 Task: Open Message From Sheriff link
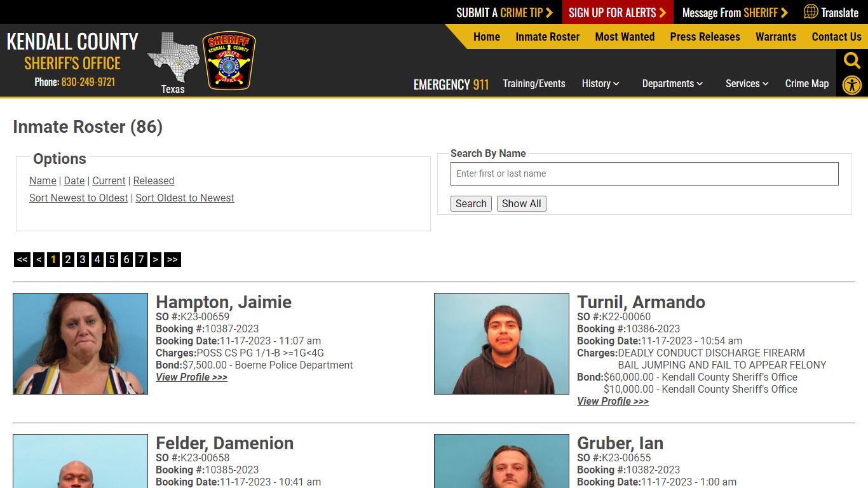tap(735, 12)
